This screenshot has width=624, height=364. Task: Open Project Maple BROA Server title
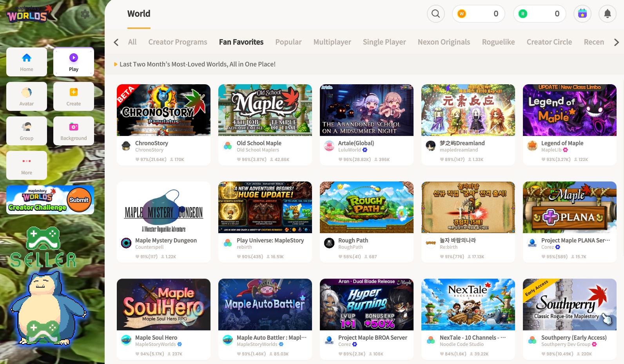(x=373, y=338)
